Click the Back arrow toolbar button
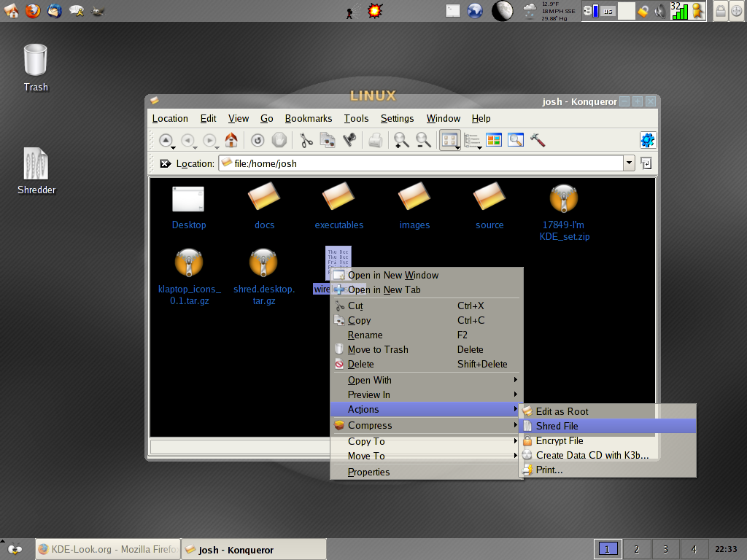Viewport: 747px width, 560px height. (187, 140)
